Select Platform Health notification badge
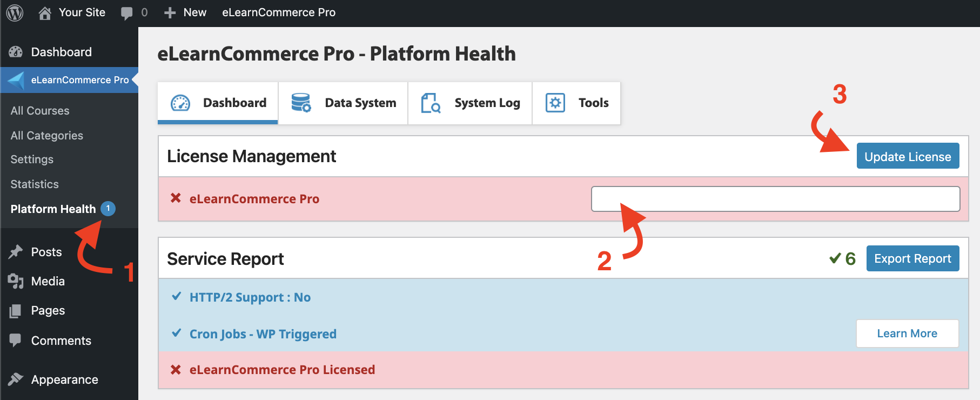 point(108,209)
